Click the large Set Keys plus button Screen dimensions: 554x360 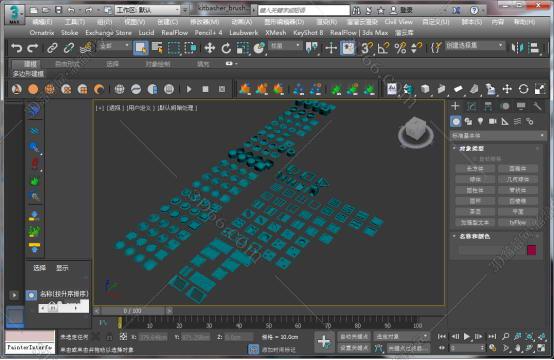click(x=324, y=342)
